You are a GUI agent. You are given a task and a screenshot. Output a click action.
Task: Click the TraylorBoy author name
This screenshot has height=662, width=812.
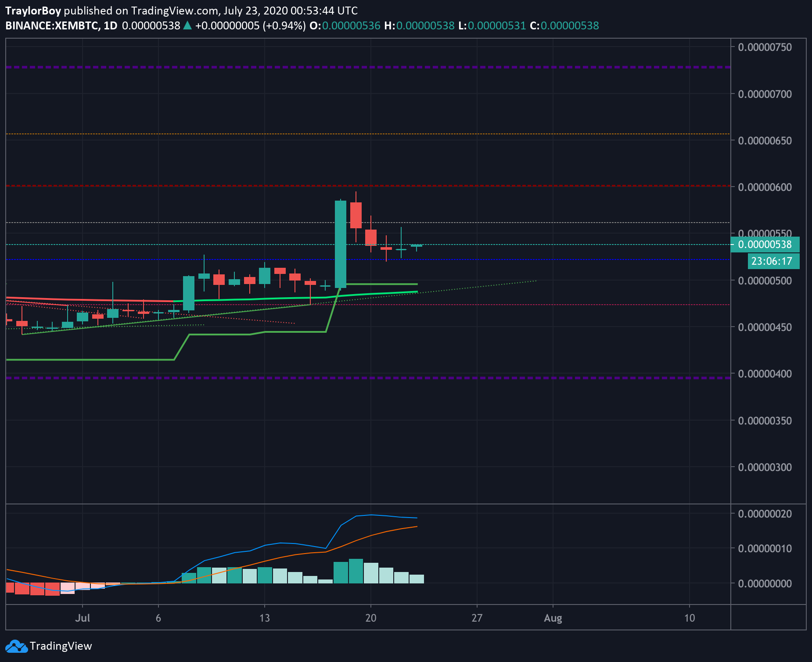coord(33,11)
